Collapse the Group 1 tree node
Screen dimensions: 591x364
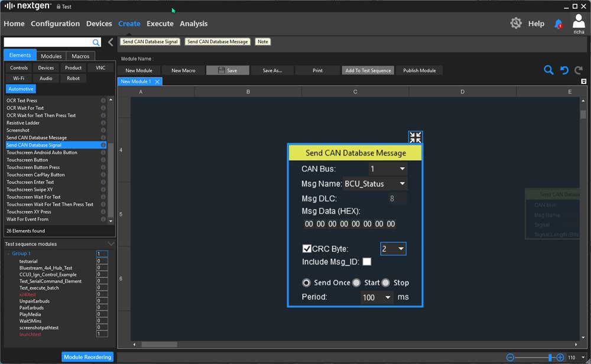coord(8,253)
